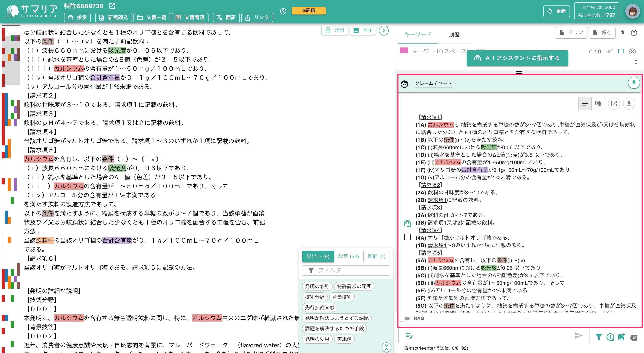Image resolution: width=644 pixels, height=353 pixels.
Task: Click the 分割 split view button
Action: pyautogui.click(x=335, y=30)
